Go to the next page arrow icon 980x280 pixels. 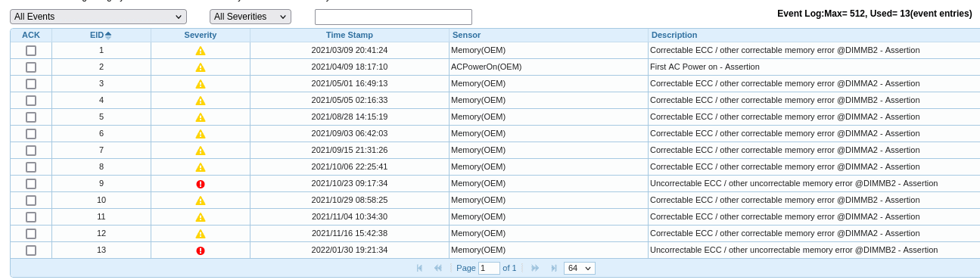point(535,268)
